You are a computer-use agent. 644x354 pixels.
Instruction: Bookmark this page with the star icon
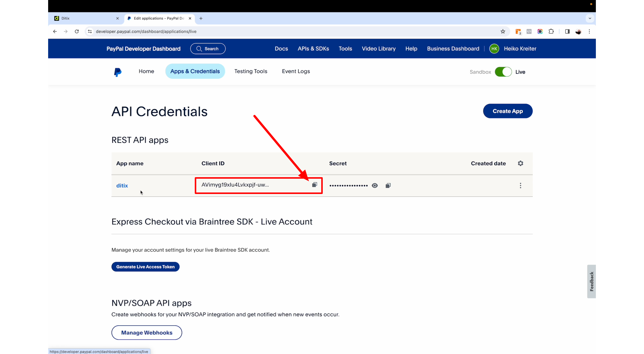[503, 32]
